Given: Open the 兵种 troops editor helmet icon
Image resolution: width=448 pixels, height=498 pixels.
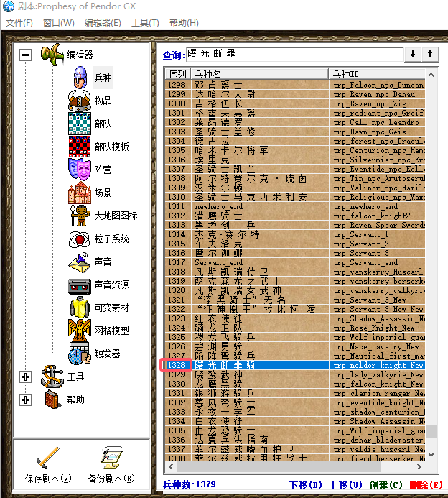Looking at the screenshot, I should coord(80,77).
